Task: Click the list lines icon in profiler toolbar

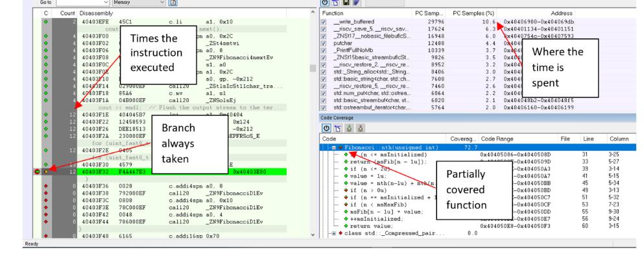Action: pyautogui.click(x=356, y=3)
